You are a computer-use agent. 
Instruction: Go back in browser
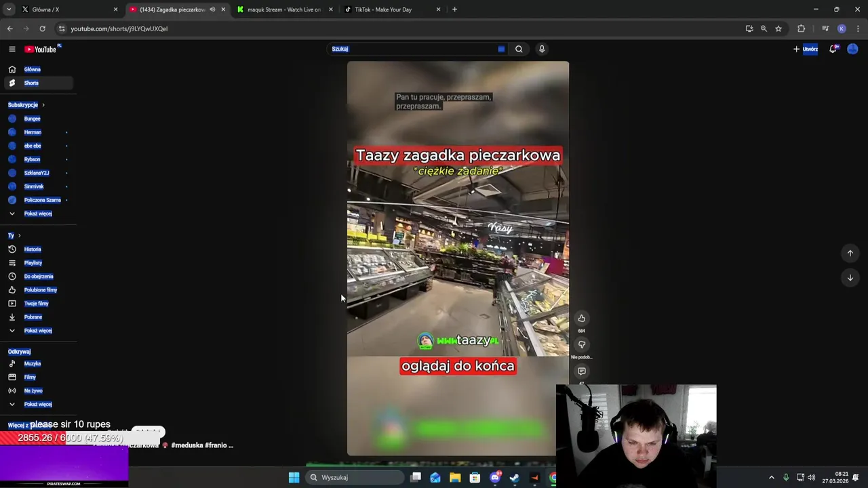coord(9,28)
